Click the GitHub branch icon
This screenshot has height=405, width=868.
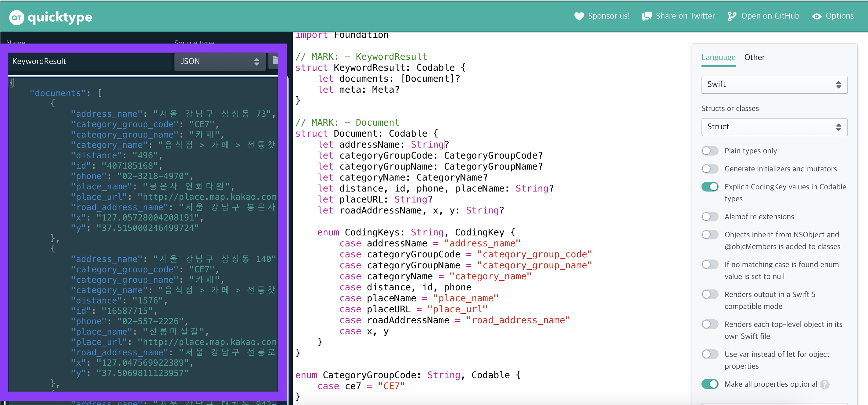[x=732, y=16]
